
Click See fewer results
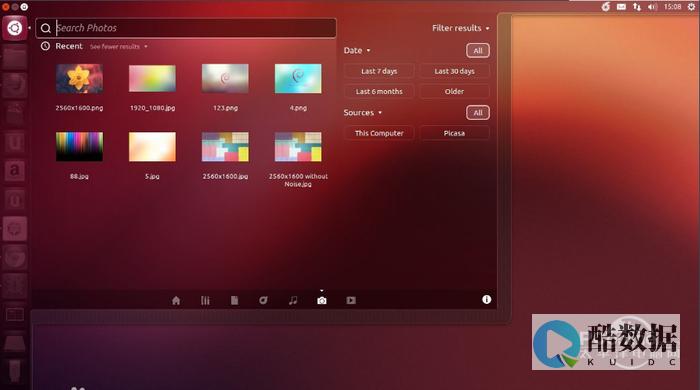[x=118, y=46]
